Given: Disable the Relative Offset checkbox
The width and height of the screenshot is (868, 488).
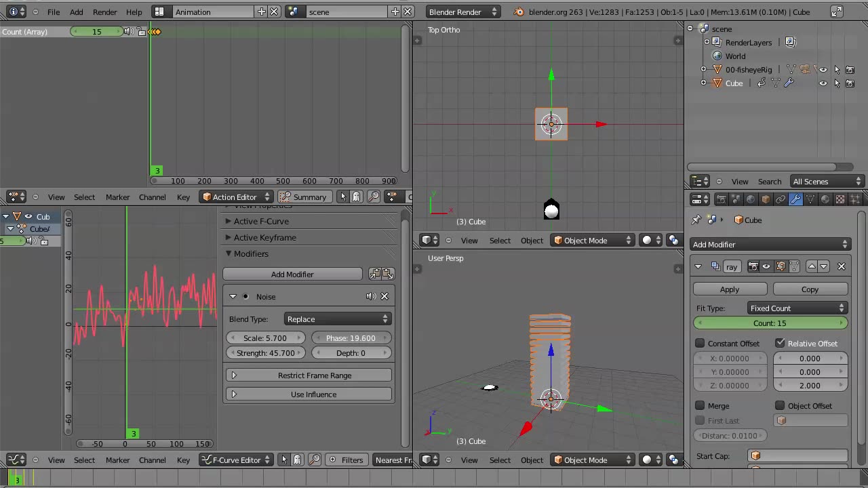Looking at the screenshot, I should point(780,343).
